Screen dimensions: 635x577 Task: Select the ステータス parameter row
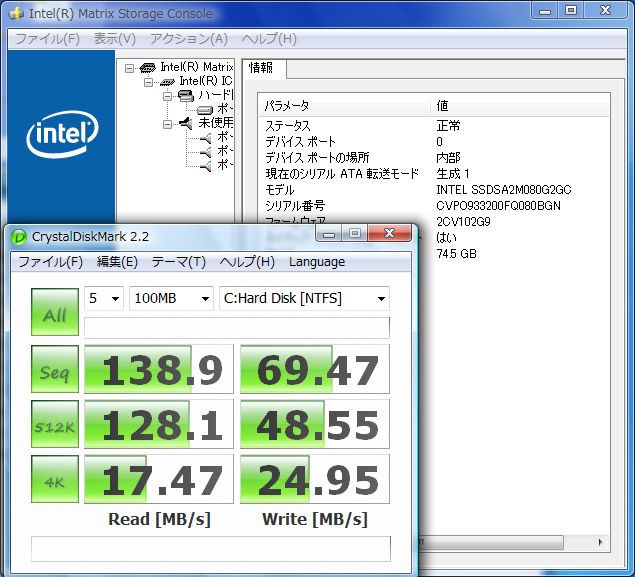[x=433, y=126]
